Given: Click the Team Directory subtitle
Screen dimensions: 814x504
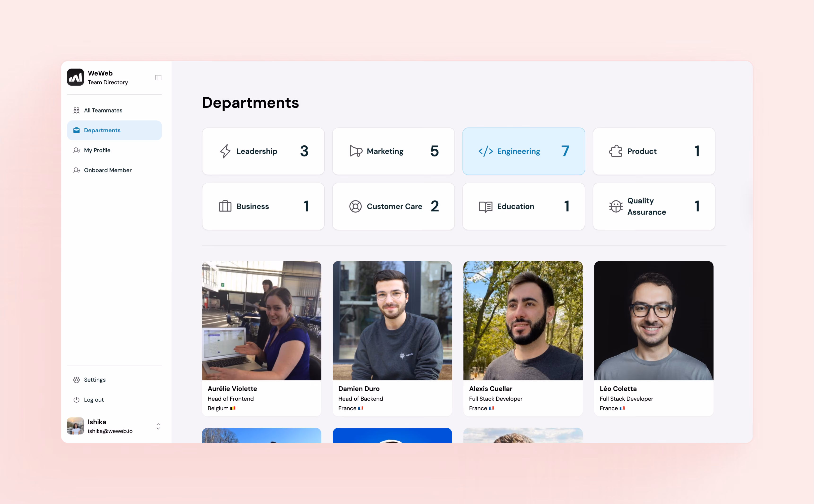Looking at the screenshot, I should (108, 83).
